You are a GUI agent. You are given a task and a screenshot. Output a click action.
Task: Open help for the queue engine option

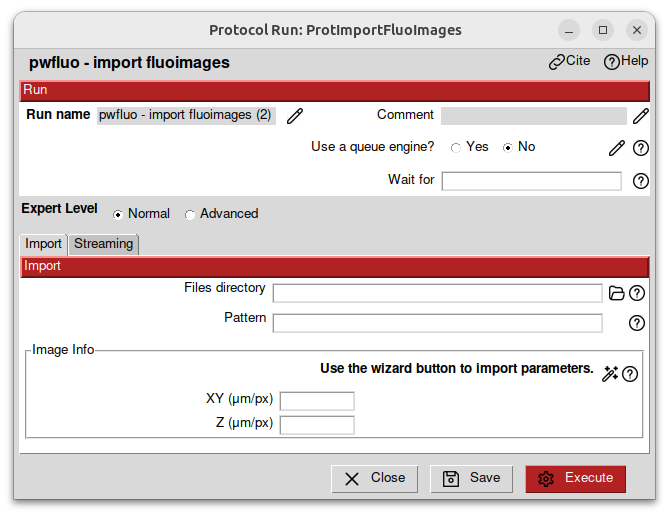[641, 148]
